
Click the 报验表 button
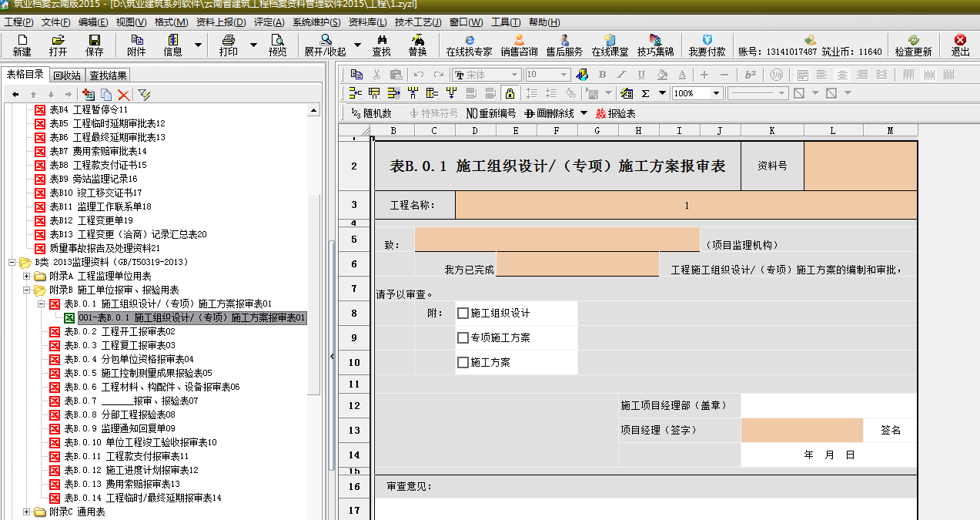pyautogui.click(x=616, y=113)
